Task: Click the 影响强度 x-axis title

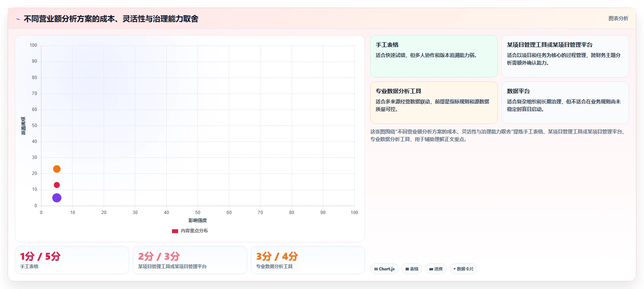Action: 197,221
